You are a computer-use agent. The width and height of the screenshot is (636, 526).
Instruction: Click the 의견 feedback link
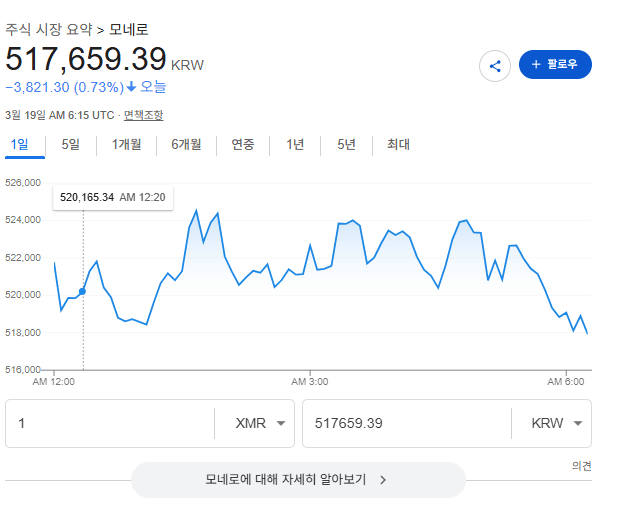581,466
